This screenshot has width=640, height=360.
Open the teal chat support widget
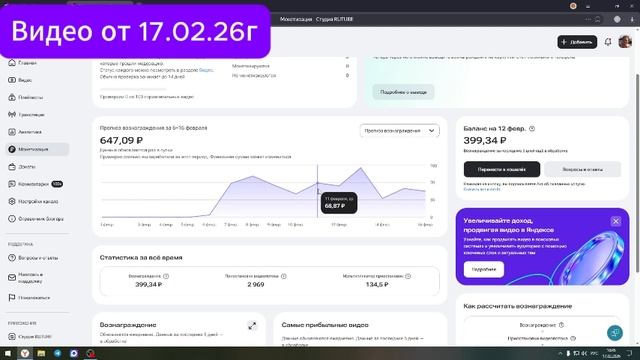pyautogui.click(x=615, y=333)
